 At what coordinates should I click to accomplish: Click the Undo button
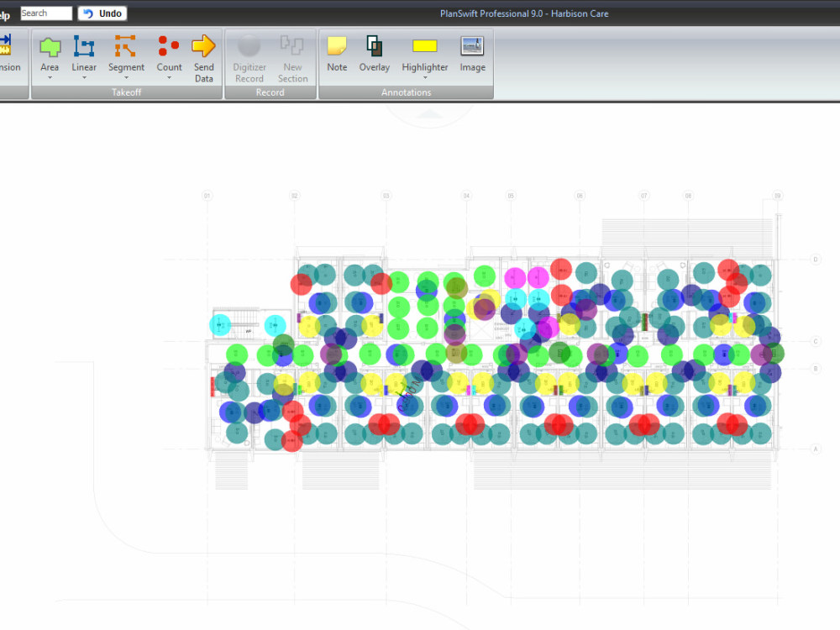tap(102, 13)
